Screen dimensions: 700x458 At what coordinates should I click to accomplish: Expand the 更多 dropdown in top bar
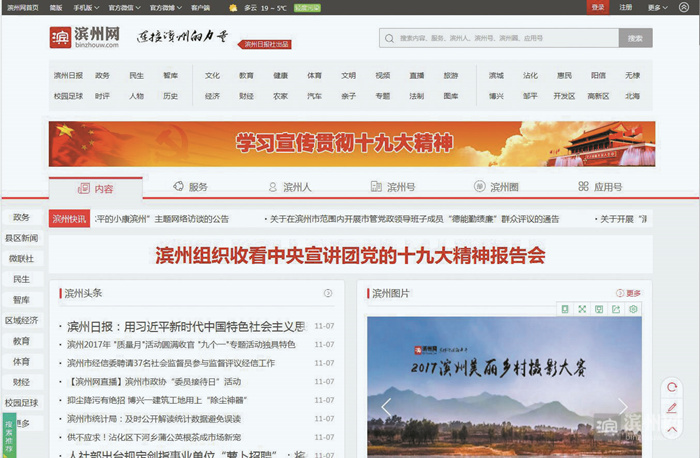coord(657,7)
